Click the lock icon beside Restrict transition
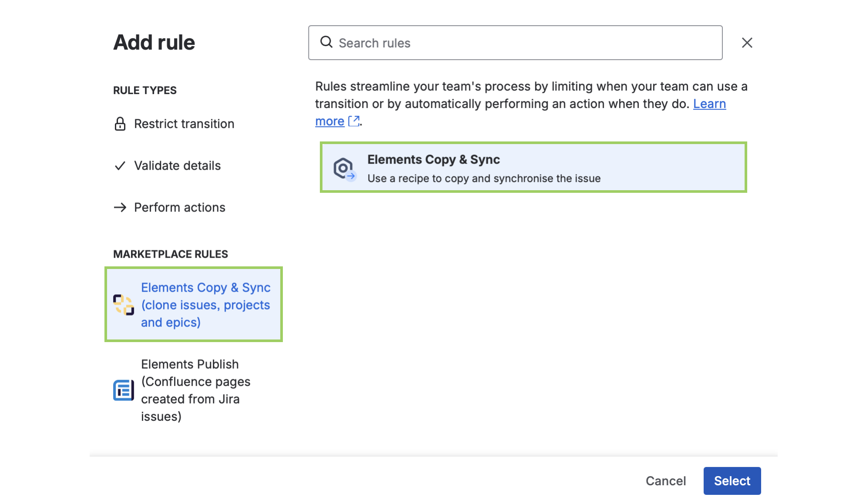Screen dimensions: 846x504 [x=120, y=124]
